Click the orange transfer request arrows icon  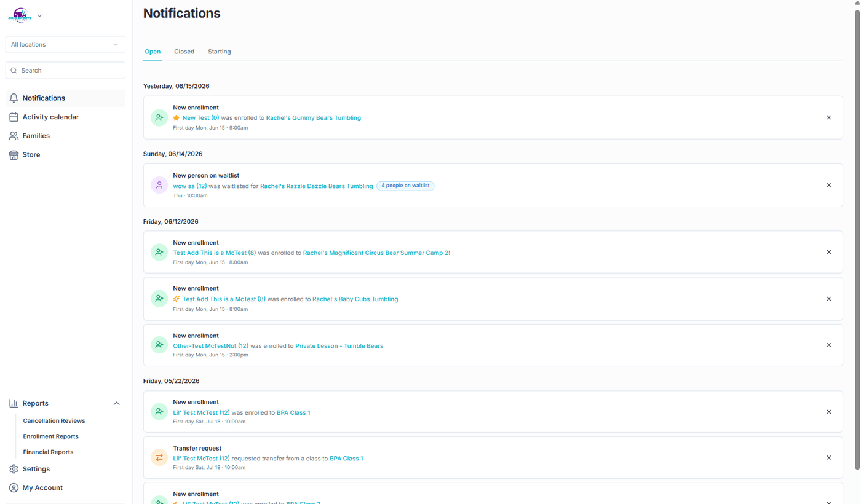[x=159, y=457]
